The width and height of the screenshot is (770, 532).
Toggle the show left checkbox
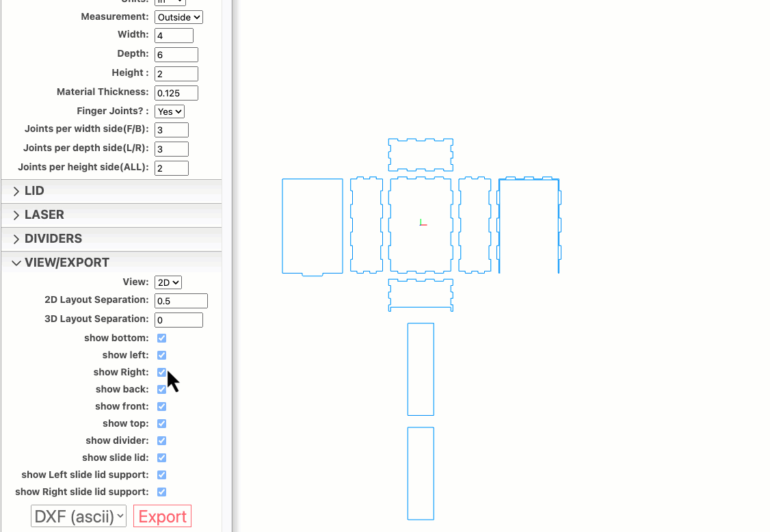[161, 355]
